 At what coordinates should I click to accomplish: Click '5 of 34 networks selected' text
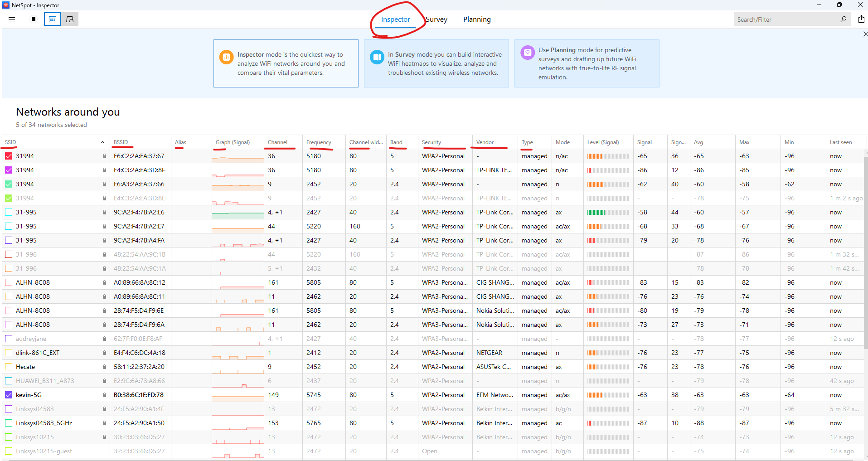(51, 125)
